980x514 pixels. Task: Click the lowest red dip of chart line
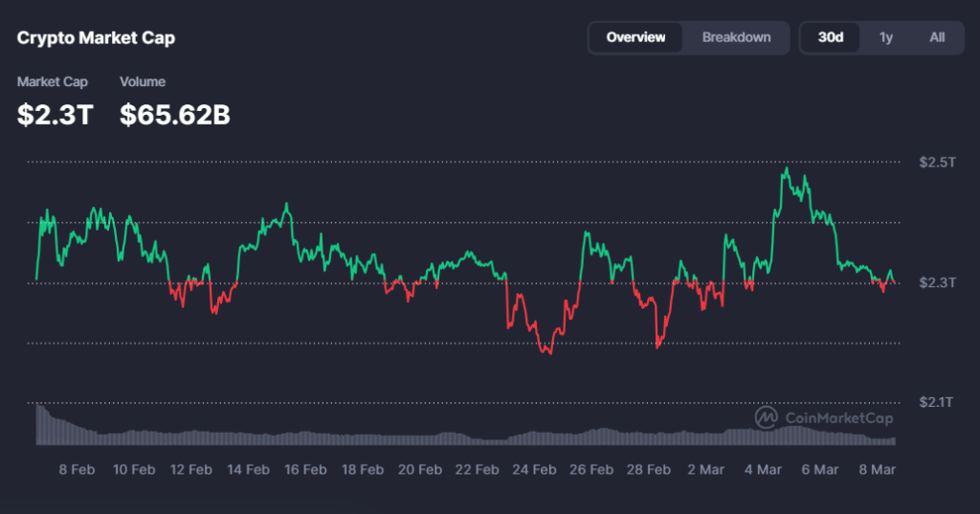click(x=547, y=353)
